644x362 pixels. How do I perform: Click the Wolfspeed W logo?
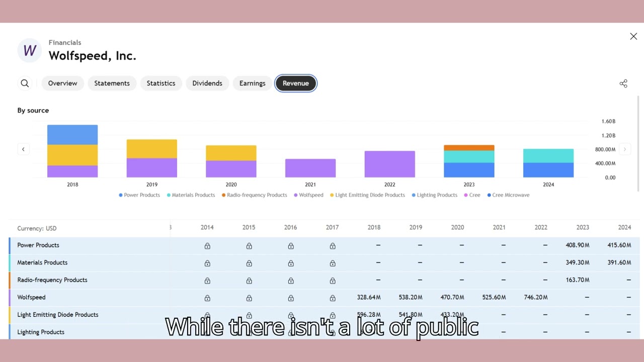tap(30, 50)
